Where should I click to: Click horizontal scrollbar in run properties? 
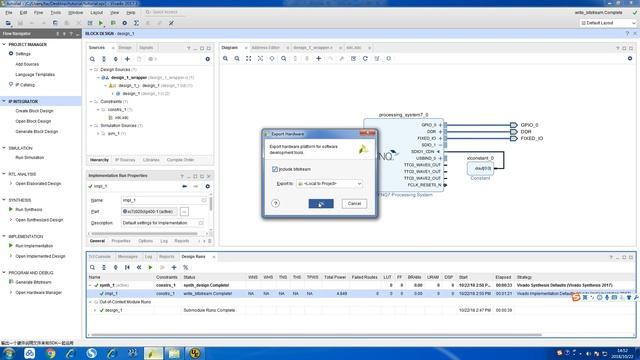point(144,234)
